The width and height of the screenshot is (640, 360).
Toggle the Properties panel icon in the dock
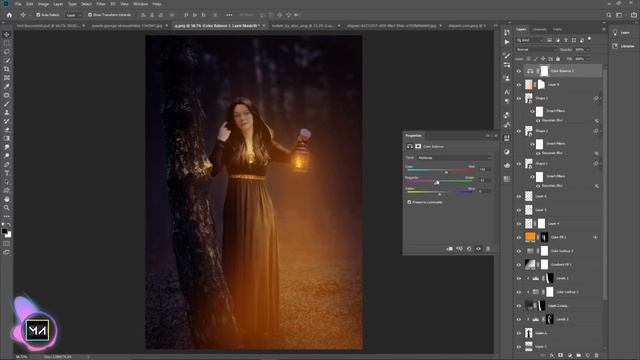coord(507,138)
